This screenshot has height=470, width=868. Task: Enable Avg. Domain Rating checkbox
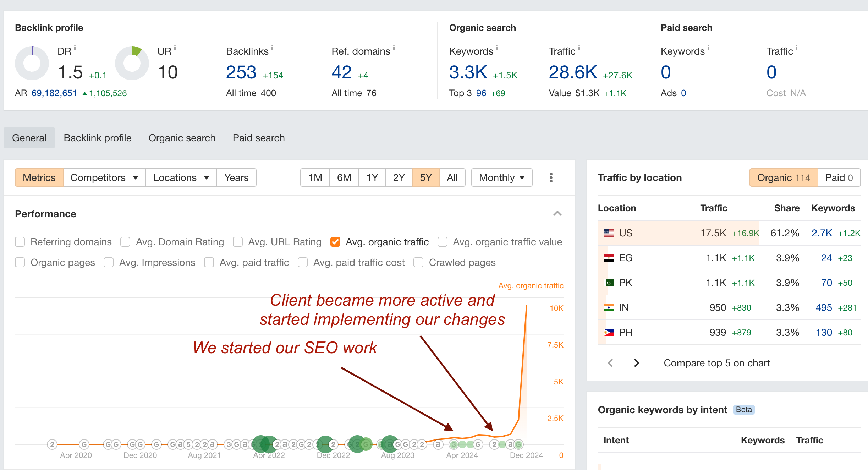click(125, 242)
